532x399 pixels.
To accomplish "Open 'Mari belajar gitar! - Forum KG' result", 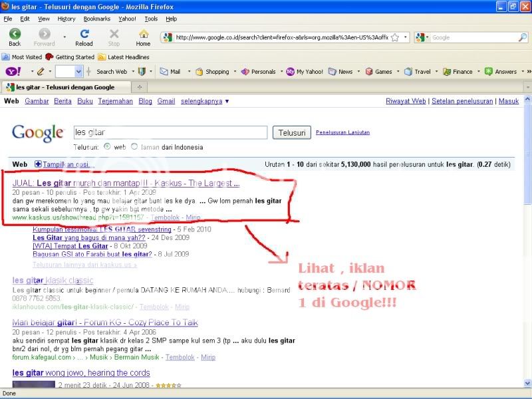I will [105, 323].
